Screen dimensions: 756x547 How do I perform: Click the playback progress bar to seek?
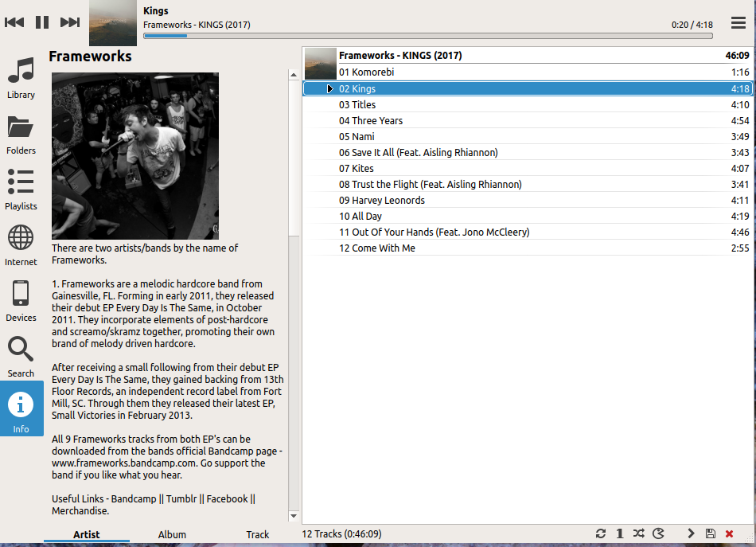(x=428, y=36)
